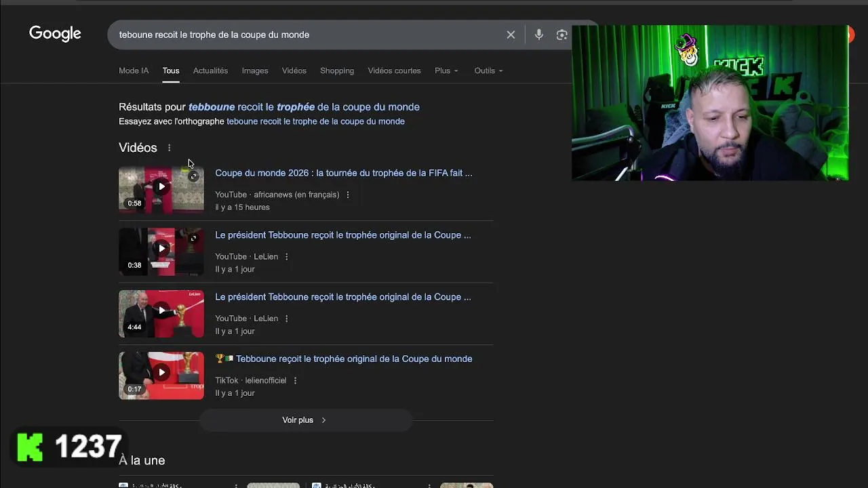Viewport: 868px width, 488px height.
Task: Open the Mode IA tab
Action: click(134, 70)
